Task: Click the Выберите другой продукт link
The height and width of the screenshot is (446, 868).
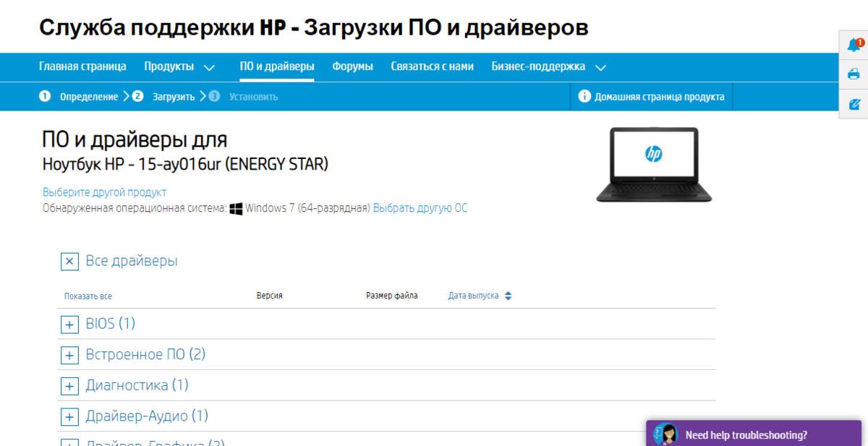Action: 104,192
